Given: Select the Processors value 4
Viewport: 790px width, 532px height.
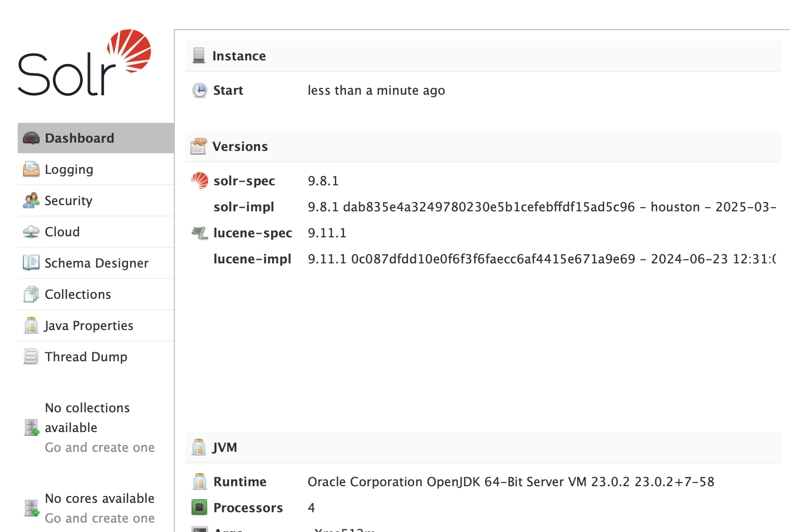Looking at the screenshot, I should point(311,508).
